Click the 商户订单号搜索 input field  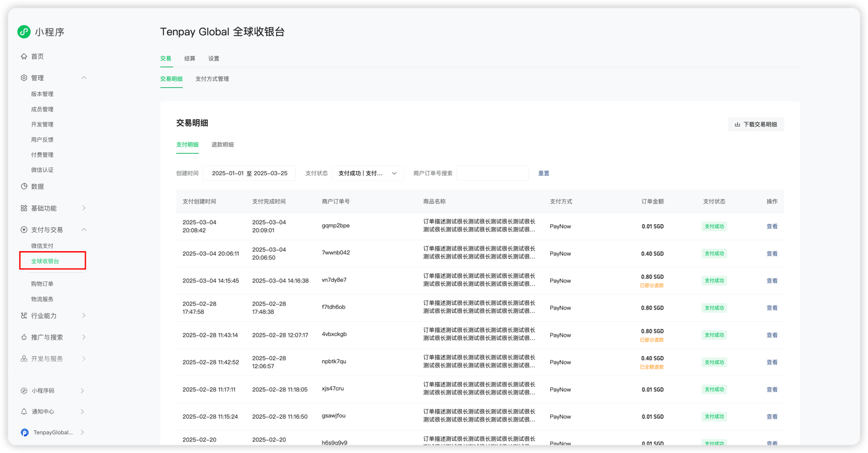(x=492, y=173)
